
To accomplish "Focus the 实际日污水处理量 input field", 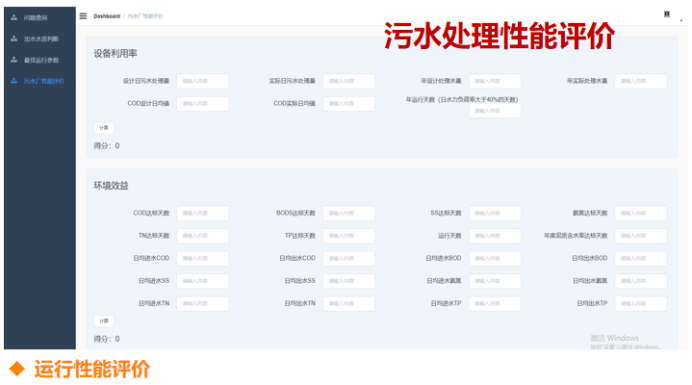I will (x=349, y=81).
